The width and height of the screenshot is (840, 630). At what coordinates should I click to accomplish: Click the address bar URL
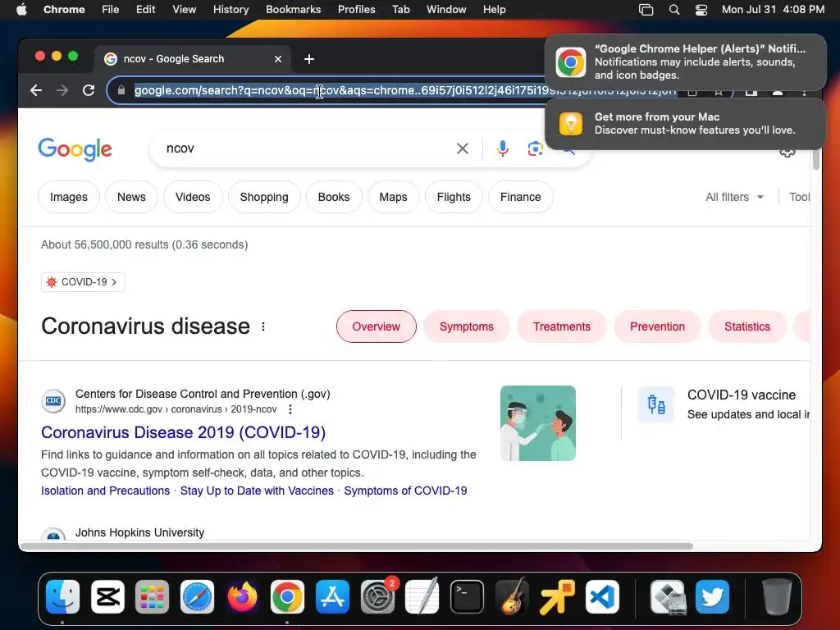click(x=343, y=90)
